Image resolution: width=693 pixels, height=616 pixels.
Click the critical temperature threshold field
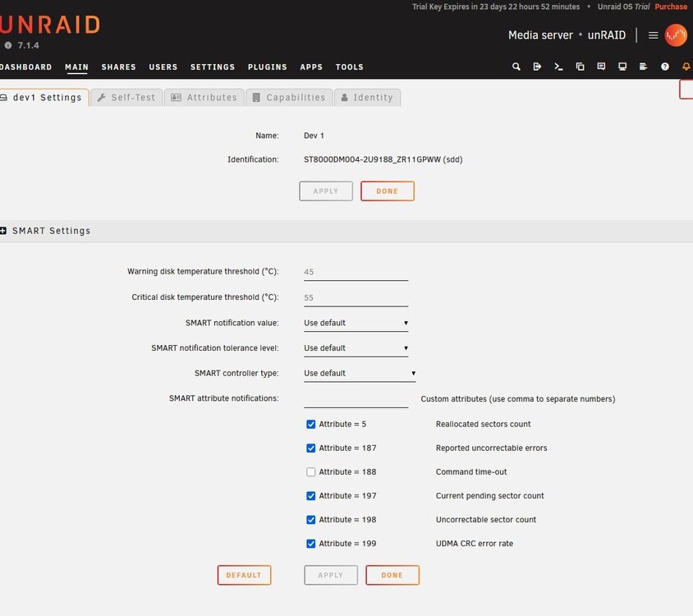click(356, 298)
